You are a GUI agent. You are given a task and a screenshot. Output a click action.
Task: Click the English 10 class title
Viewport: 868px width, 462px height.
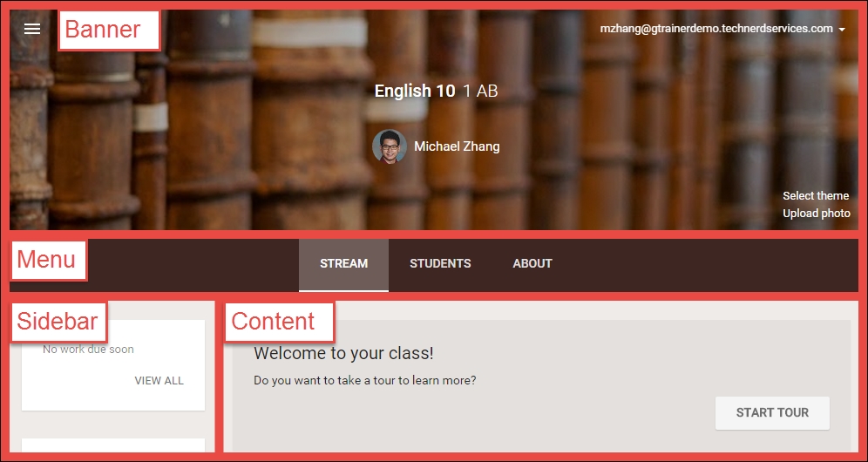click(415, 91)
